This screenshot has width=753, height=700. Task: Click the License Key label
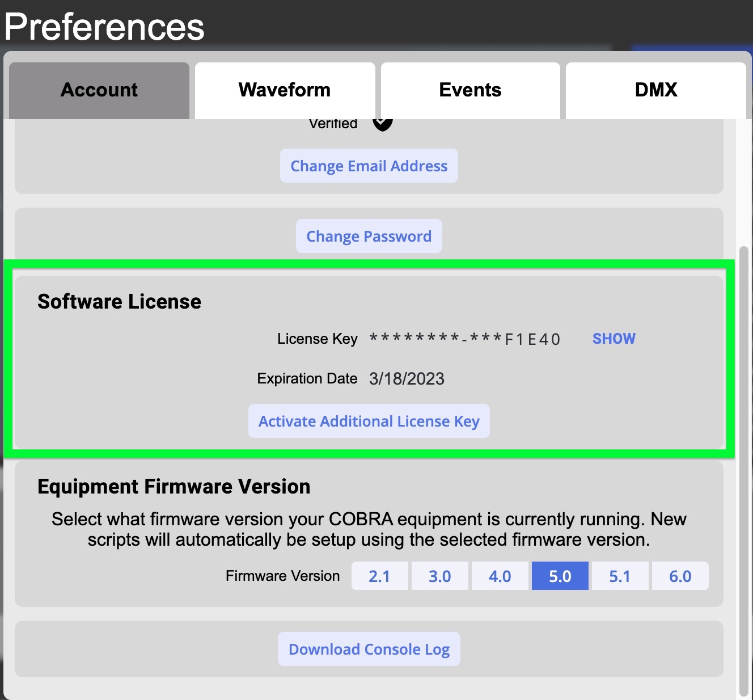pyautogui.click(x=317, y=339)
